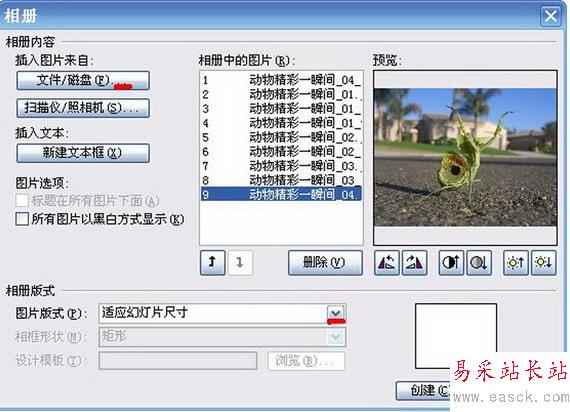The width and height of the screenshot is (570, 412).
Task: Select picture 7 in album list
Action: [x=282, y=166]
